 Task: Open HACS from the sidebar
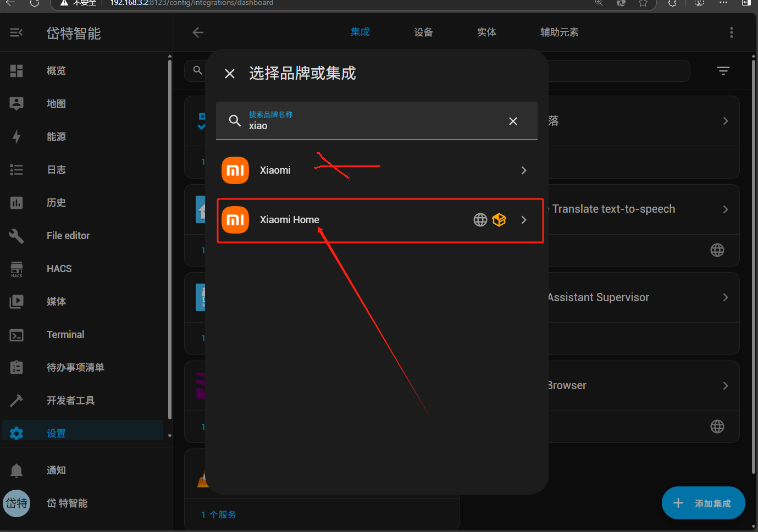click(x=59, y=269)
